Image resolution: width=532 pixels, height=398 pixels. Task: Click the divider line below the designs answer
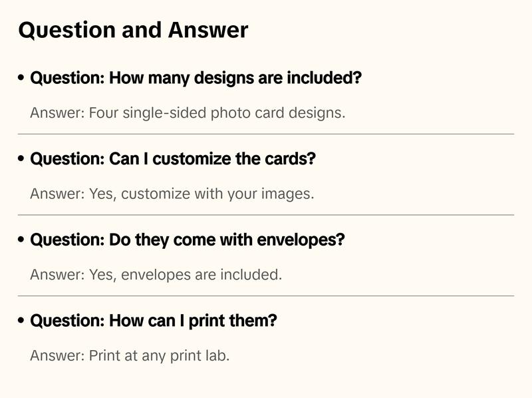266,134
